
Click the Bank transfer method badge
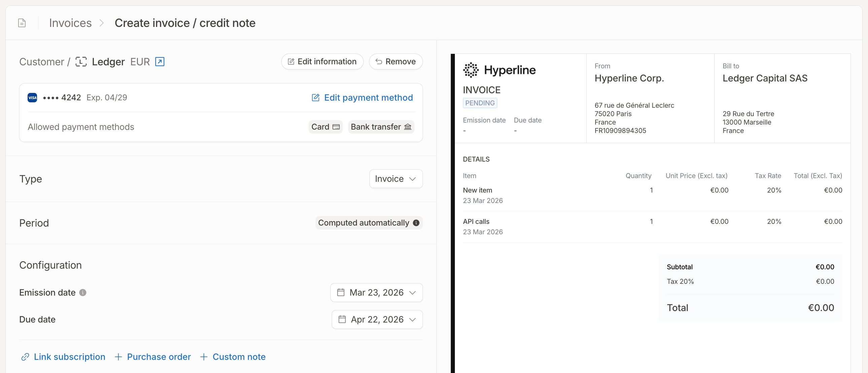tap(381, 127)
